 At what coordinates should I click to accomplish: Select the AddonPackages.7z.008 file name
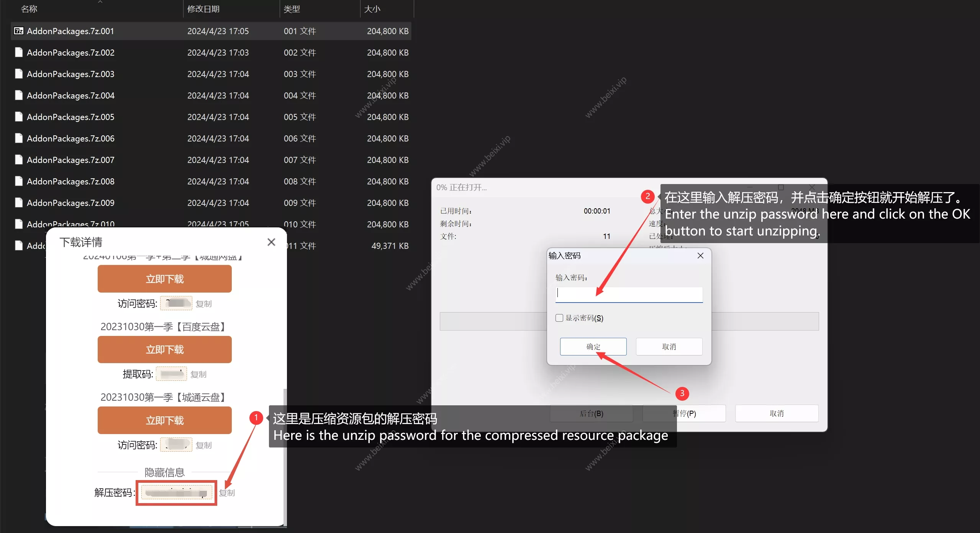(x=70, y=181)
